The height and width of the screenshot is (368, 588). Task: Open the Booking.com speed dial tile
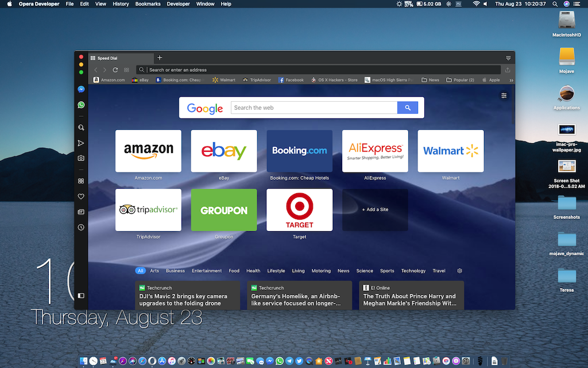(x=299, y=151)
